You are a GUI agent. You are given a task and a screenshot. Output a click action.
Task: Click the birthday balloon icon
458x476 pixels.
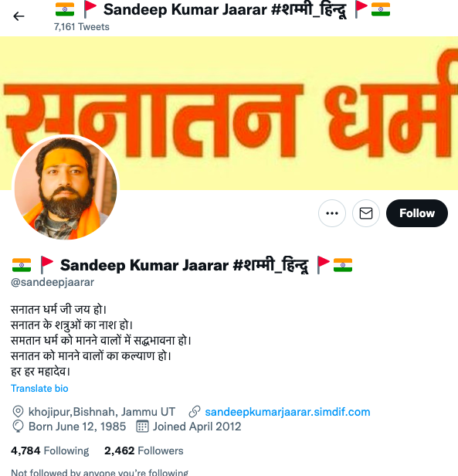click(18, 427)
